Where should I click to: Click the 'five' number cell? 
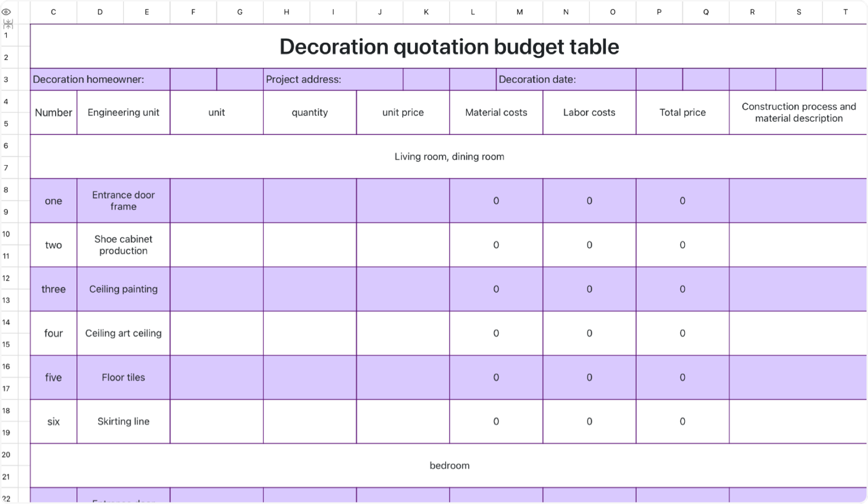click(x=53, y=377)
